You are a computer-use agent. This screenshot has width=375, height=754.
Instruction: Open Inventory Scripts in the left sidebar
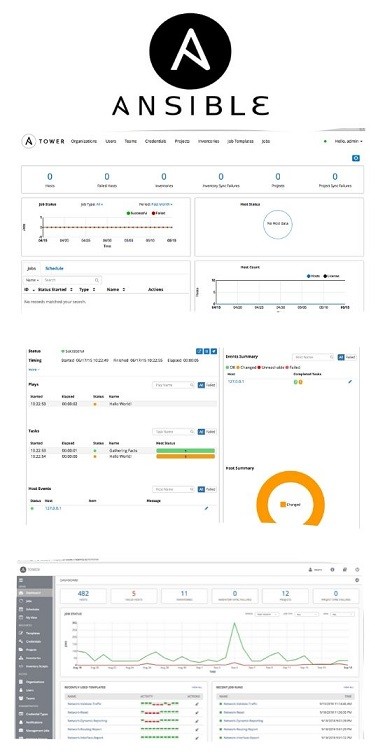pyautogui.click(x=35, y=666)
